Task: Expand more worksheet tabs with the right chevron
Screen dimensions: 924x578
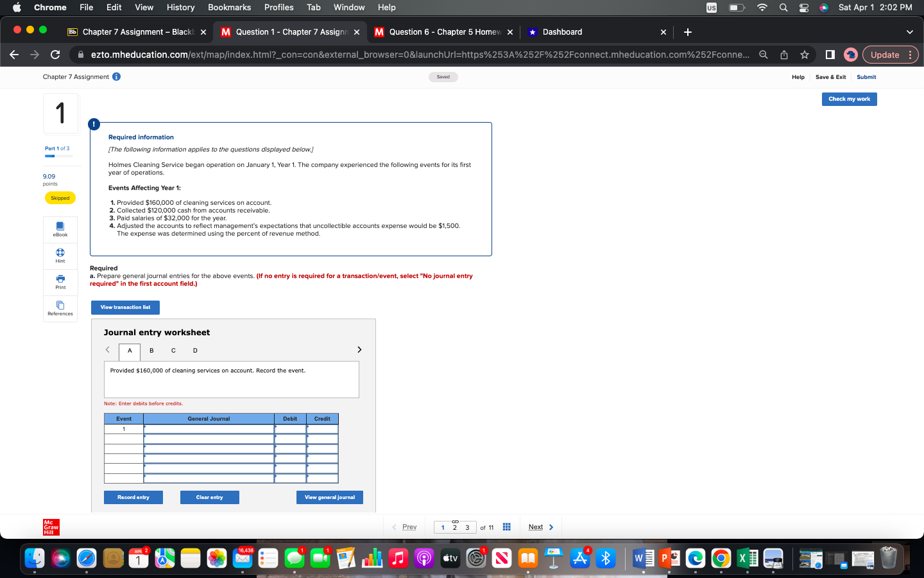Action: 359,349
